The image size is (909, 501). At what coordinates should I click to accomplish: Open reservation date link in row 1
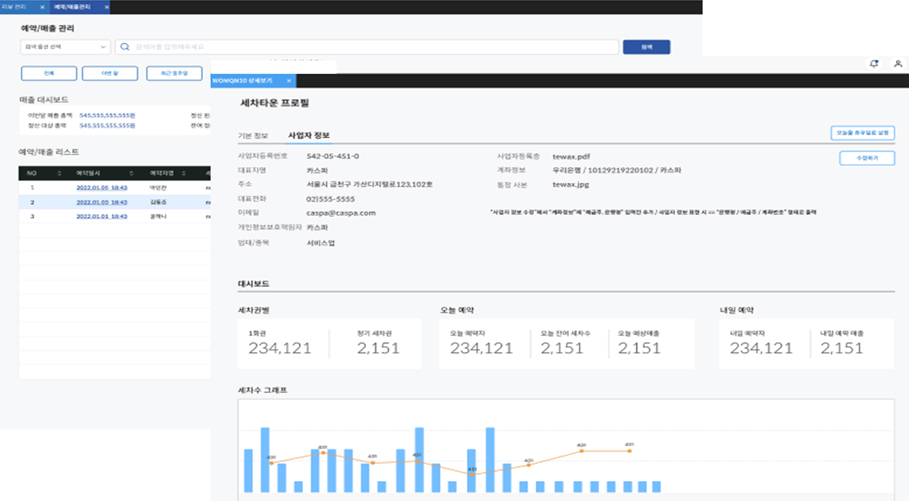(x=101, y=188)
